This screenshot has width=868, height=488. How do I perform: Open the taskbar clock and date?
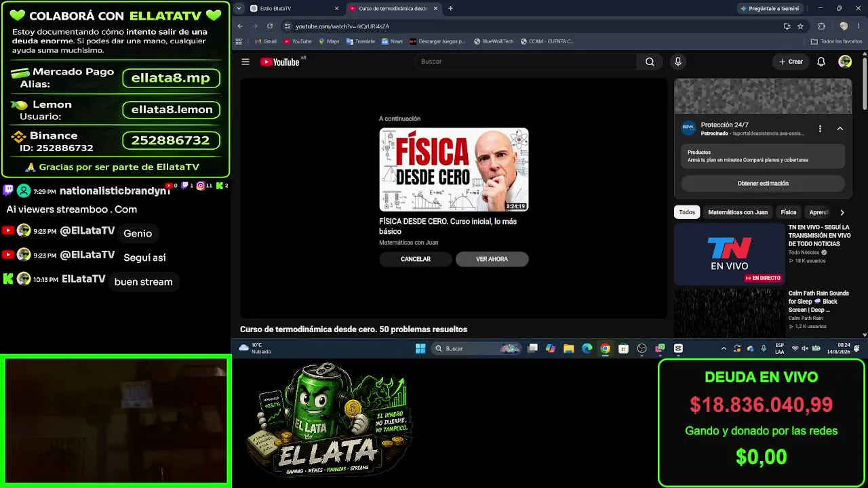[x=838, y=348]
